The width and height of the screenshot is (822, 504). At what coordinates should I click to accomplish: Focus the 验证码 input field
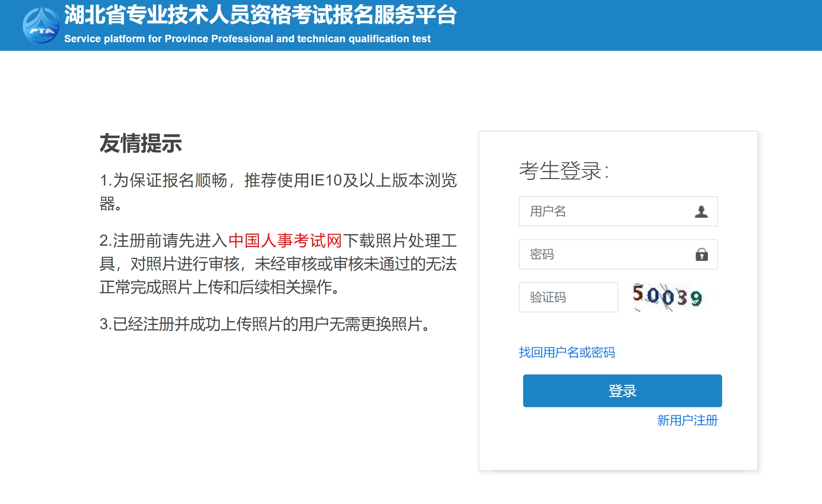point(568,297)
